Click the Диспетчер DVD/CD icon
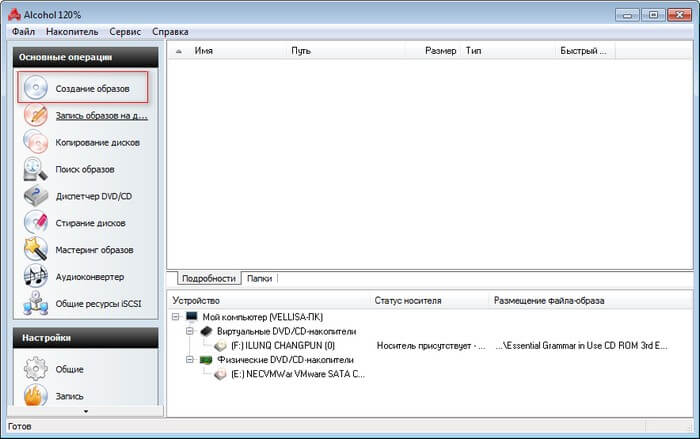Viewport: 700px width, 439px height. click(36, 196)
